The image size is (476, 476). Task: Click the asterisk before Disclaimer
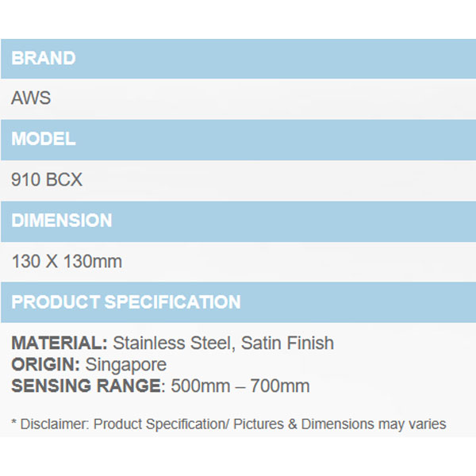(x=14, y=423)
